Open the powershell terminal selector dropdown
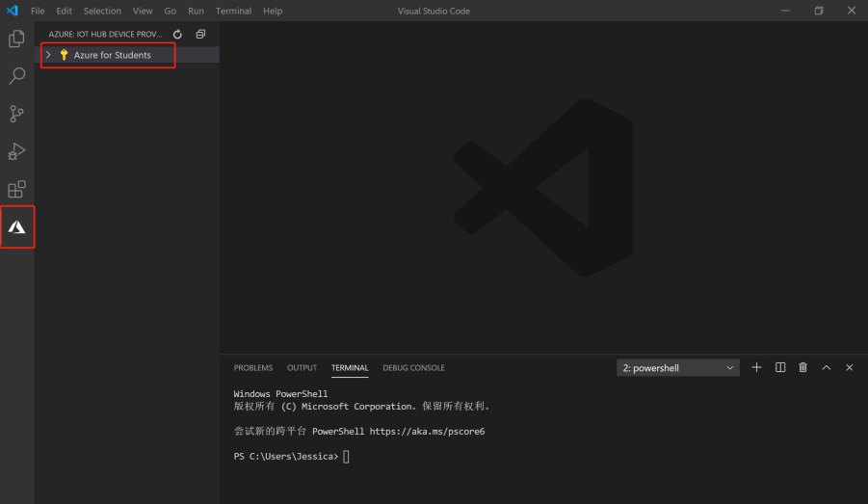Viewport: 868px width, 504px height. coord(678,368)
